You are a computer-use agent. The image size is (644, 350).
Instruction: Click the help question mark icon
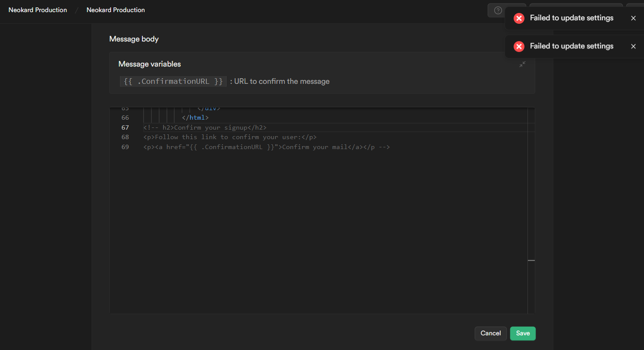pos(498,10)
